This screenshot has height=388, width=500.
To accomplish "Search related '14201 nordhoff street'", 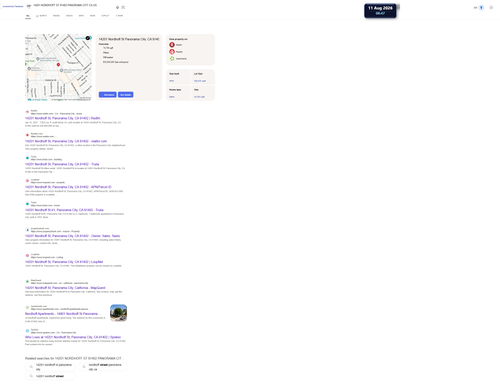I will [x=50, y=376].
